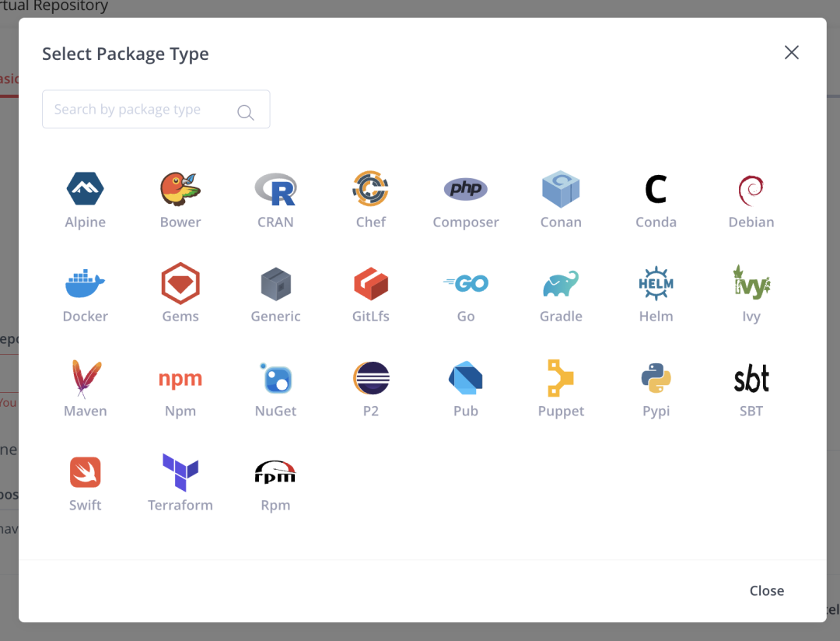The height and width of the screenshot is (641, 840).
Task: Click the Close button at bottom
Action: coord(767,590)
